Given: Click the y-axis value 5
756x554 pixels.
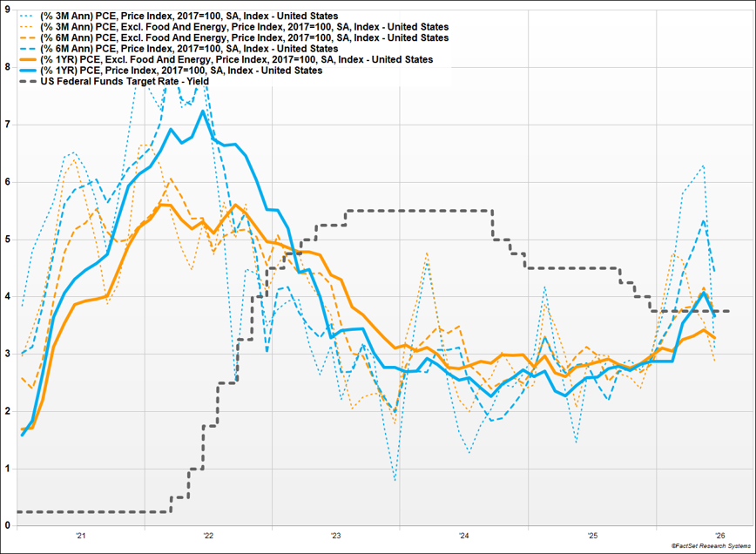Looking at the screenshot, I should pyautogui.click(x=7, y=240).
